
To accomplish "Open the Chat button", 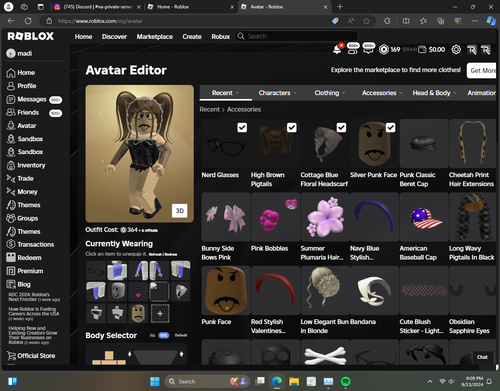I will [482, 357].
